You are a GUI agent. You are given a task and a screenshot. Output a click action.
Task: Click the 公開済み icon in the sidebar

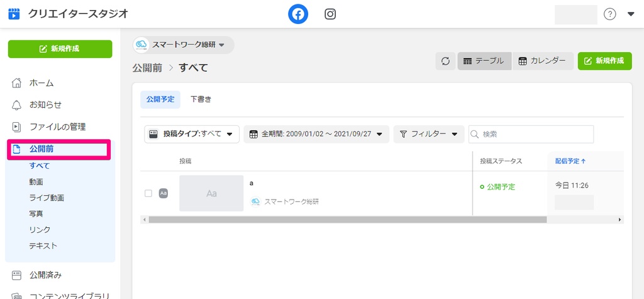pyautogui.click(x=16, y=275)
